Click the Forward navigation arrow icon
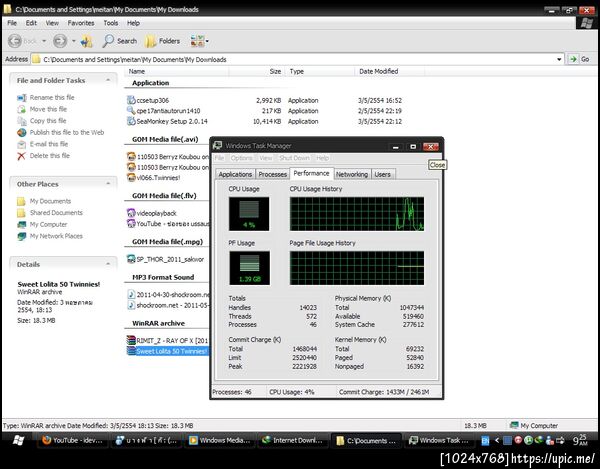Image resolution: width=600 pixels, height=469 pixels. [60, 41]
